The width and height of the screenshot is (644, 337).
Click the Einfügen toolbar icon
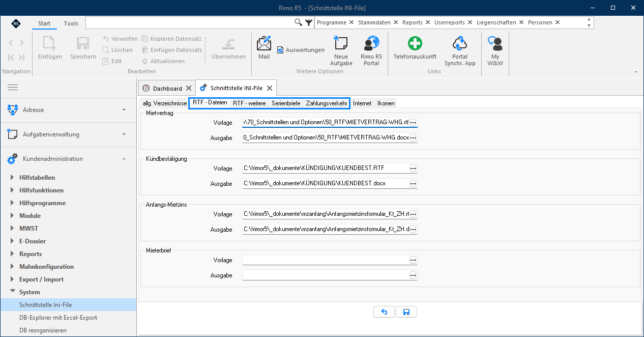(x=50, y=48)
